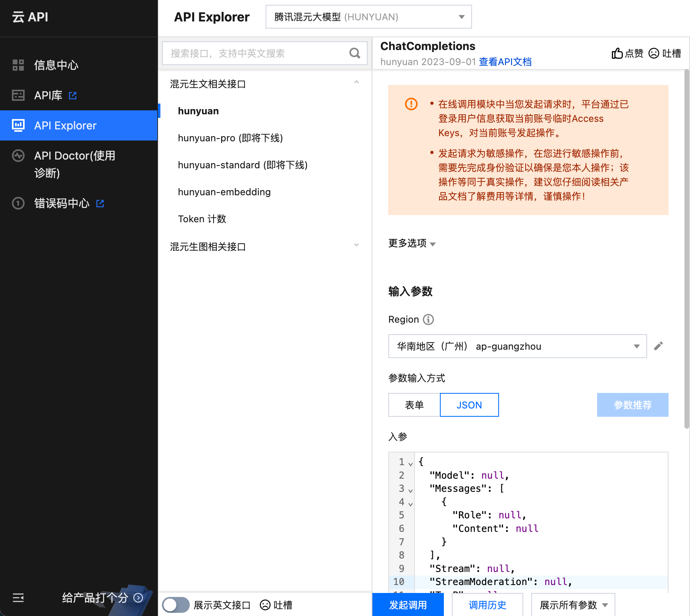The height and width of the screenshot is (616, 690).
Task: Click the bottom 吐槽 sad face icon
Action: click(265, 605)
